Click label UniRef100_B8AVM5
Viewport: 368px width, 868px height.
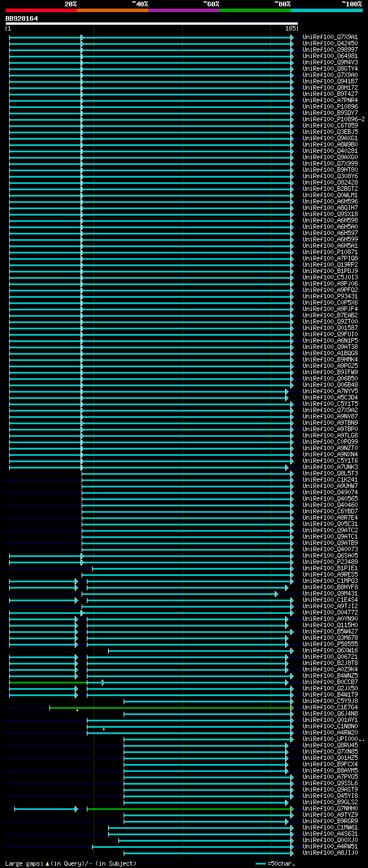pyautogui.click(x=330, y=771)
